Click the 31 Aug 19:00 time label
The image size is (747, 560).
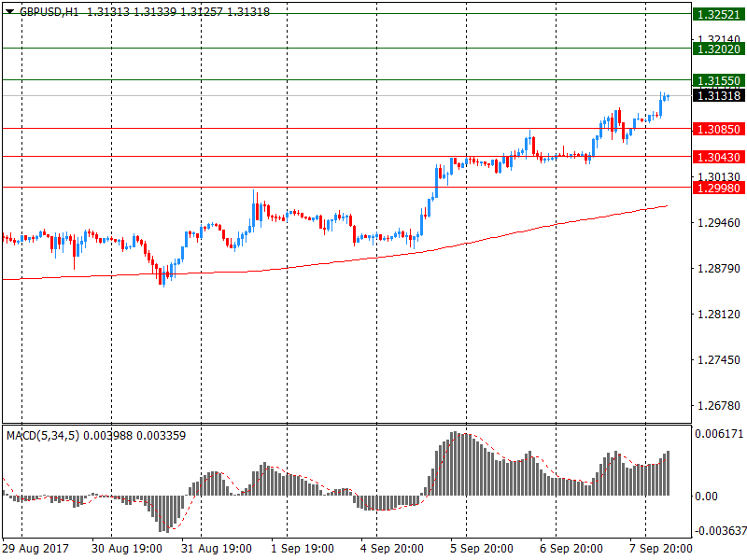[x=217, y=549]
